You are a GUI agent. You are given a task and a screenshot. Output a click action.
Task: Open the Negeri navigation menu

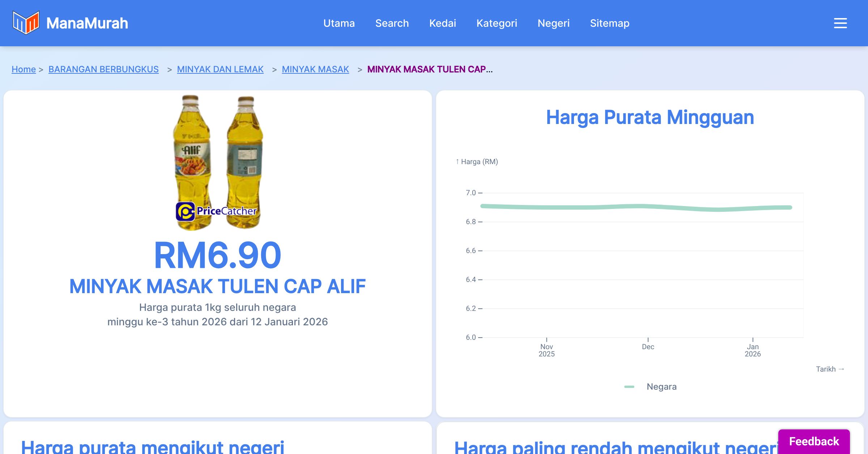(x=554, y=23)
